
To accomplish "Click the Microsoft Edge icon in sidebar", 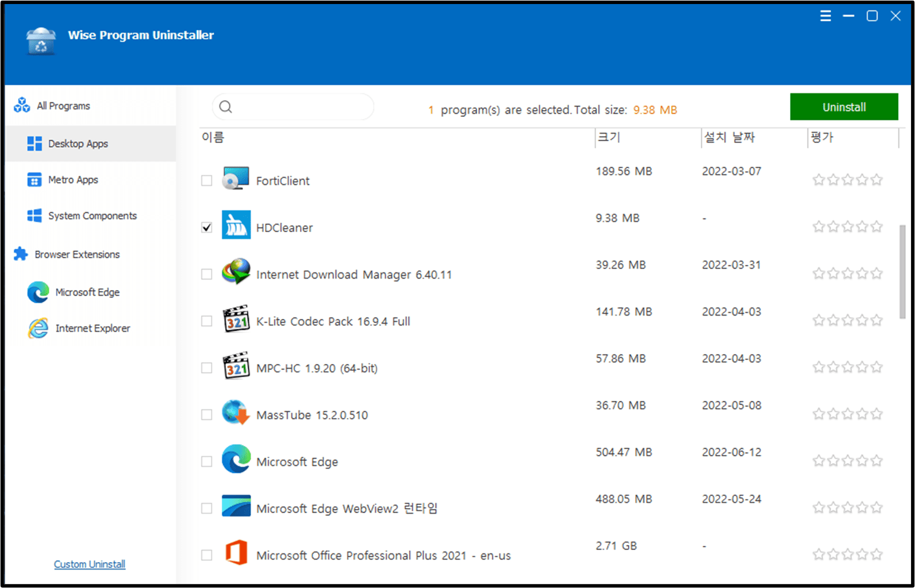I will 38,293.
